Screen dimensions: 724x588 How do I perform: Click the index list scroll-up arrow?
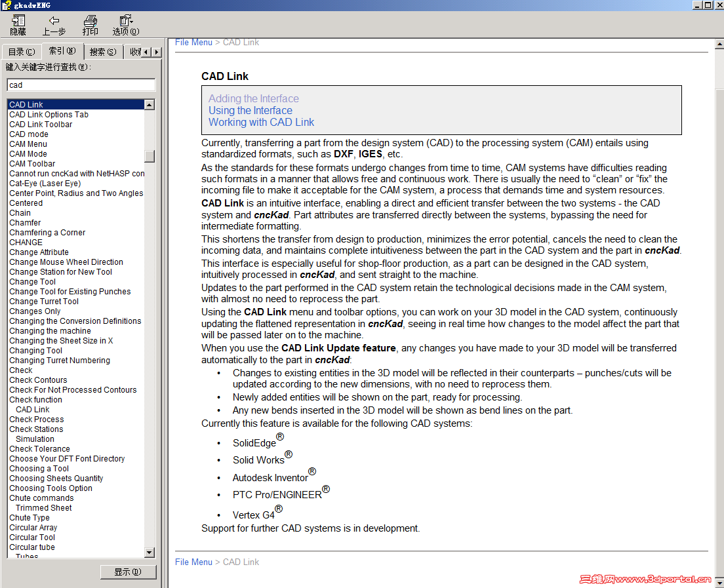(x=149, y=105)
